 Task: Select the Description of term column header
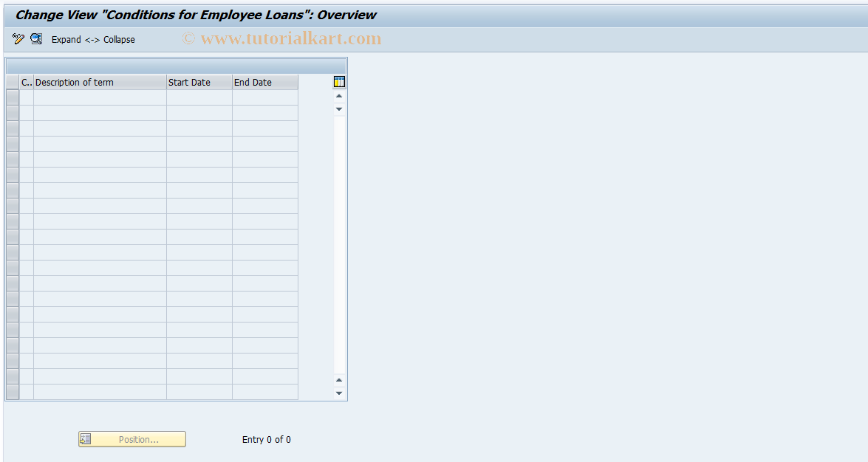(x=100, y=83)
